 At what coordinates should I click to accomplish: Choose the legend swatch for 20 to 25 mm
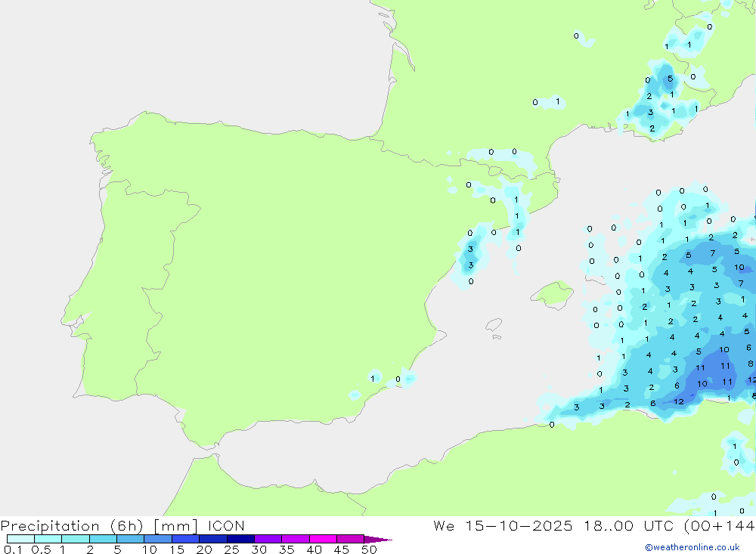tap(213, 539)
